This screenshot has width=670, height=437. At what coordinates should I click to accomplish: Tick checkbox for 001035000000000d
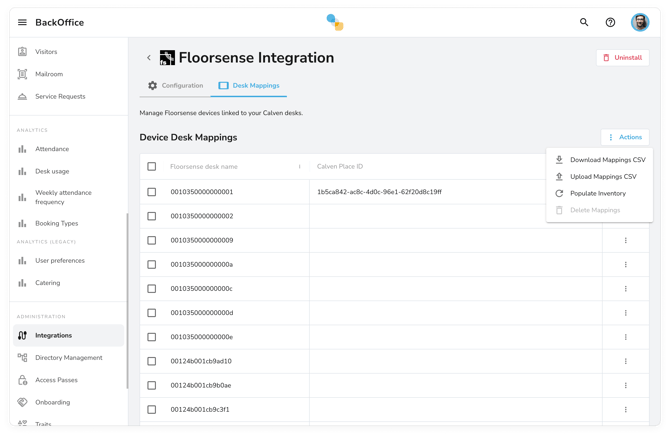[152, 313]
